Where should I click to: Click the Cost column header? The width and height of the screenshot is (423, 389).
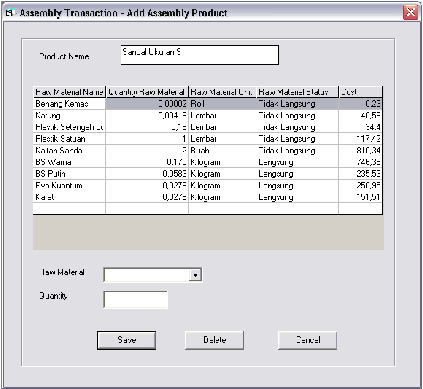tap(360, 92)
